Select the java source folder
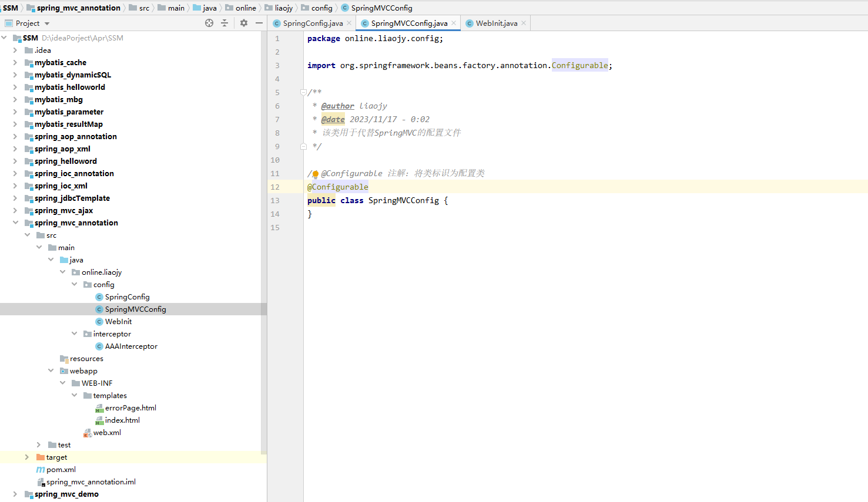This screenshot has width=868, height=502. [x=76, y=260]
